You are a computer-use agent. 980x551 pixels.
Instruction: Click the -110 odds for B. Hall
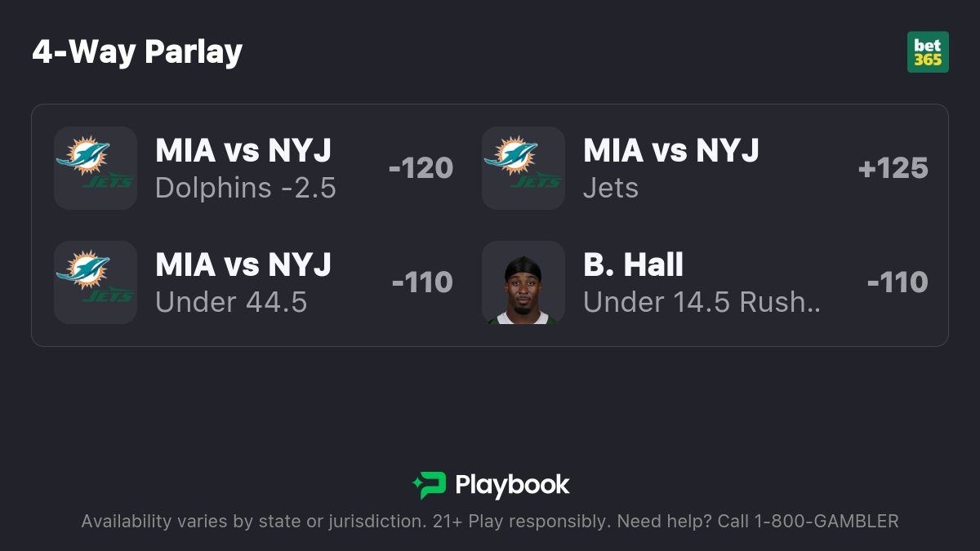click(x=898, y=282)
